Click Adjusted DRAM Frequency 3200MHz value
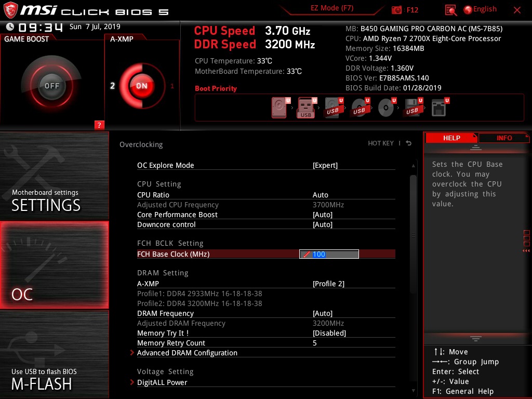532x399 pixels. (328, 323)
